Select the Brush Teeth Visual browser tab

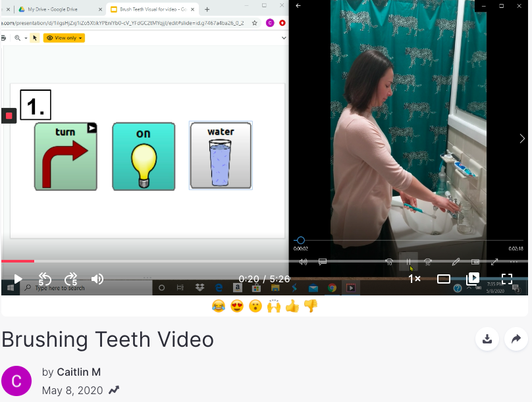pos(150,9)
